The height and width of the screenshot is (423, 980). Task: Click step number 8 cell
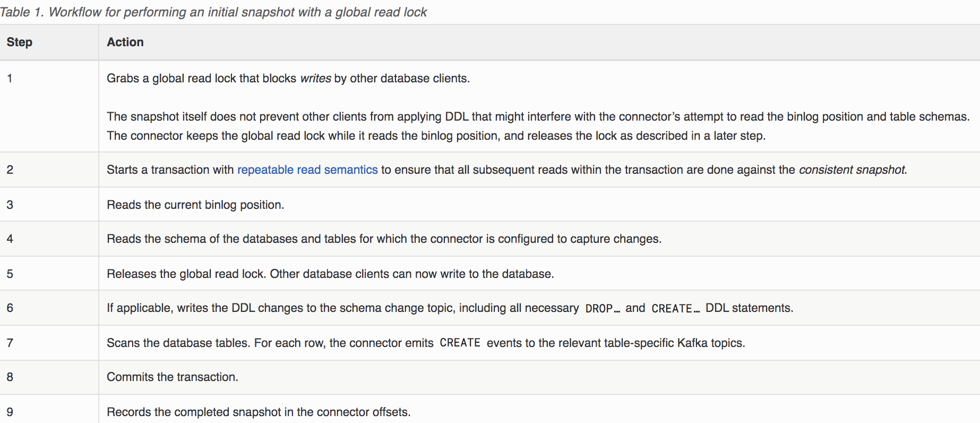pyautogui.click(x=49, y=377)
